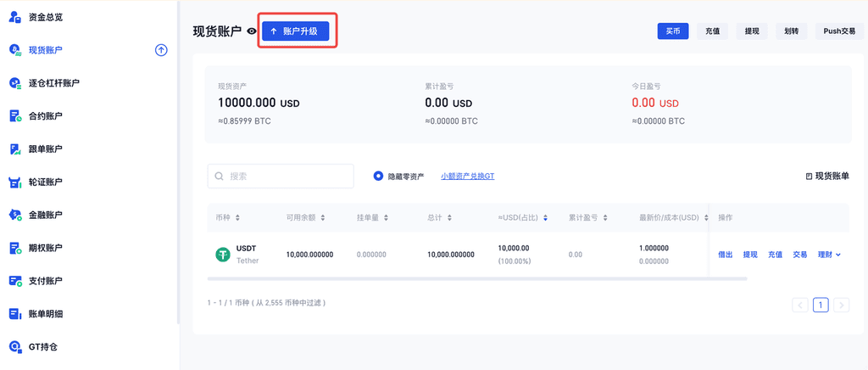This screenshot has height=370, width=868.
Task: Sort by 币种 column arrows
Action: pyautogui.click(x=238, y=218)
